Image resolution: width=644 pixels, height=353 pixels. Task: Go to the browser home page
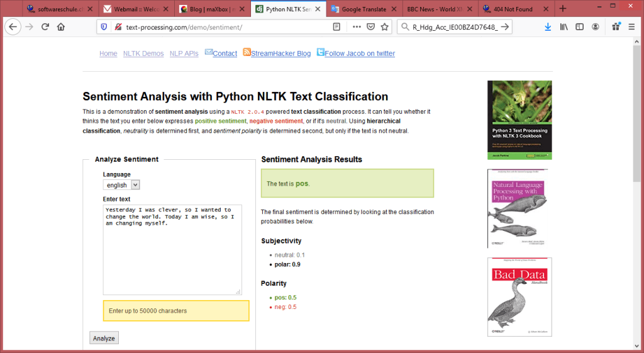[61, 27]
